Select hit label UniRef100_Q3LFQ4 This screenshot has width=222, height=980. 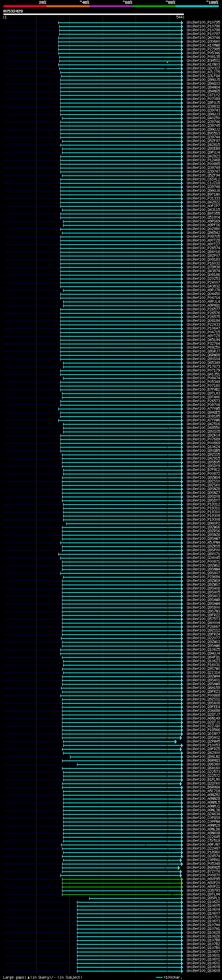[x=203, y=76]
